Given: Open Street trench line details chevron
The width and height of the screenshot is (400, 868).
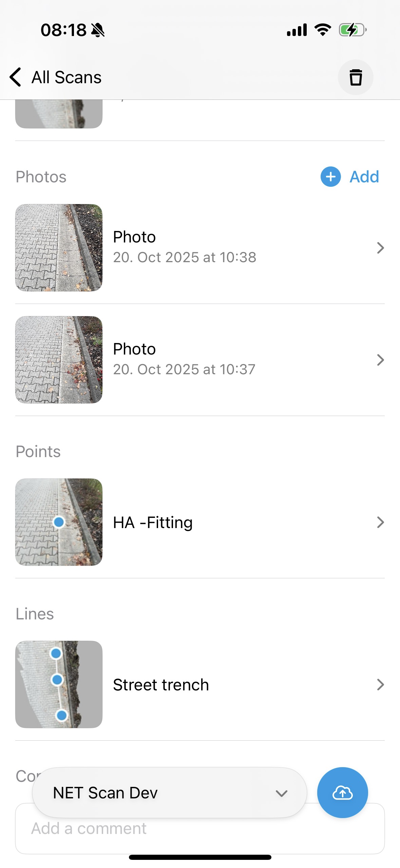Looking at the screenshot, I should click(x=380, y=685).
